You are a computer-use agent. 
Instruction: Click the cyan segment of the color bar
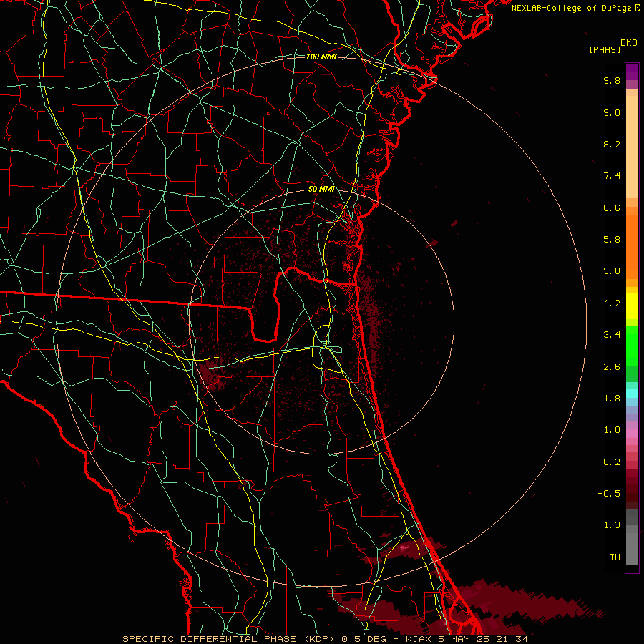pyautogui.click(x=632, y=394)
